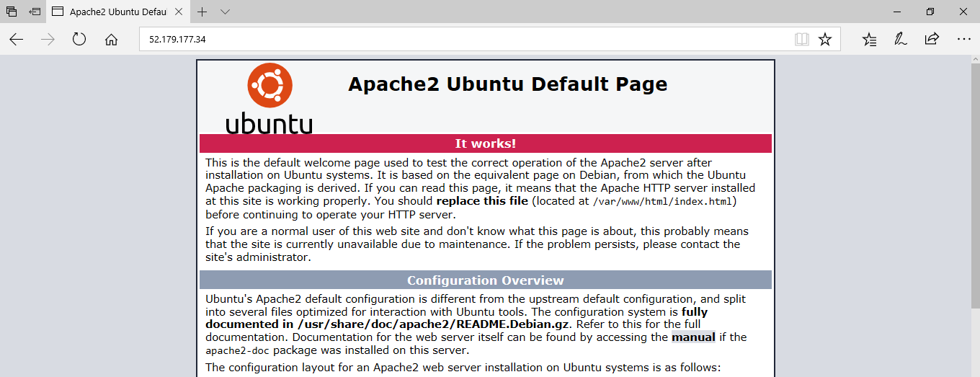
Task: Open Settings and more menu
Action: click(963, 39)
